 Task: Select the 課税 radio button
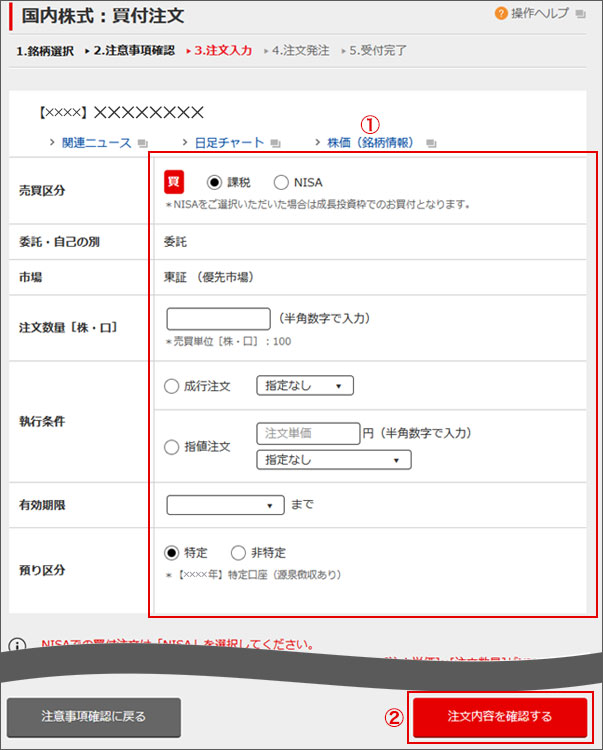click(213, 183)
